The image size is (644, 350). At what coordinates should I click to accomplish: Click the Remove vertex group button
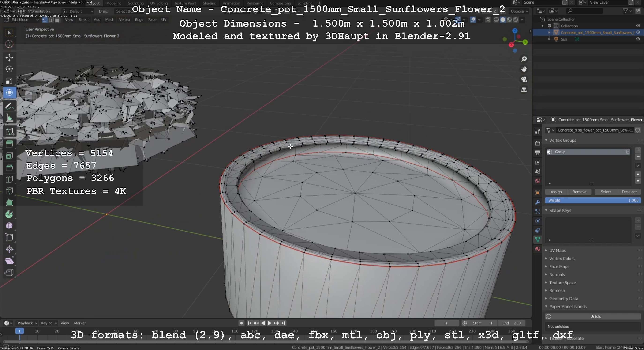pyautogui.click(x=579, y=192)
